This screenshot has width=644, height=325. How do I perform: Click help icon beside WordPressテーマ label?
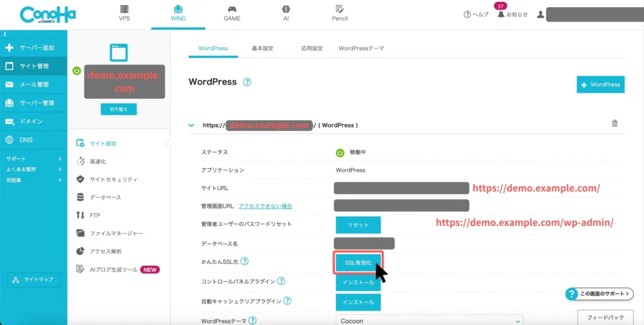(x=253, y=321)
